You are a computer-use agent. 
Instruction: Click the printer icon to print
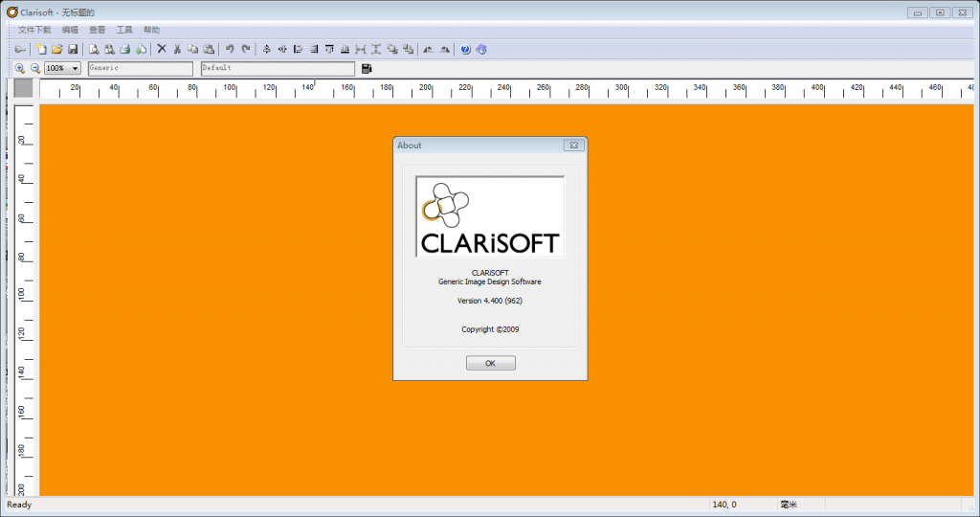point(125,50)
